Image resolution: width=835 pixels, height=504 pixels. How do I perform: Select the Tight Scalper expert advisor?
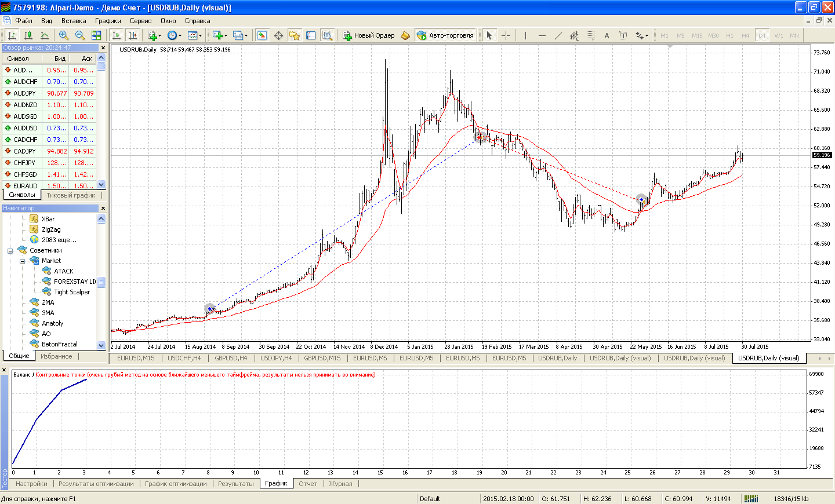[x=72, y=292]
